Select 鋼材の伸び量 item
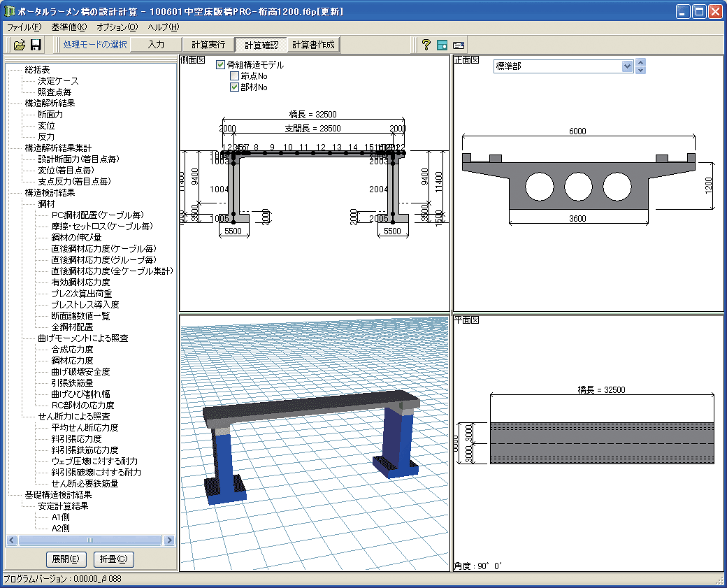 tap(76, 238)
